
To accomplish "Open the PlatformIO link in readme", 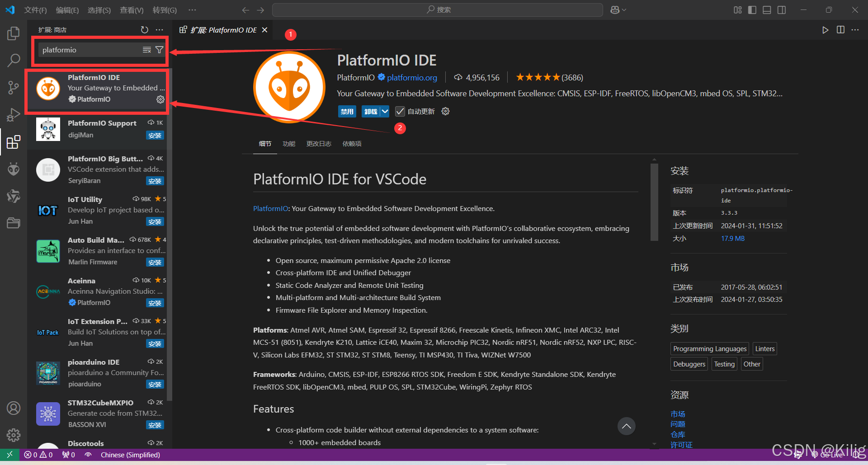I will pos(270,209).
